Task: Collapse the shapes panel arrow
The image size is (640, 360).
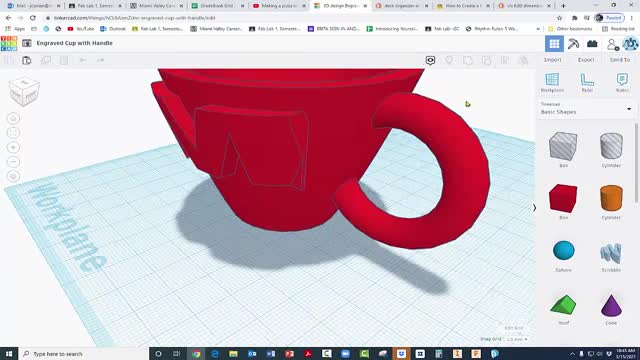Action: pos(534,208)
